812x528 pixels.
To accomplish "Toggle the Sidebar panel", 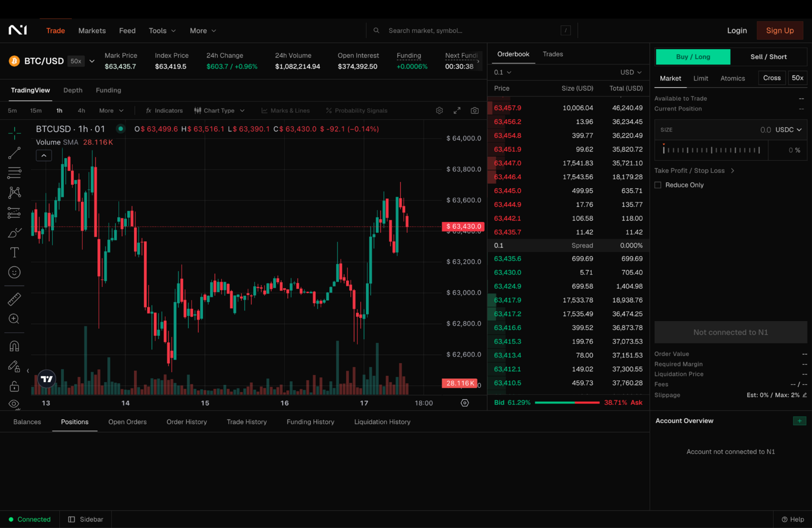I will click(x=86, y=519).
